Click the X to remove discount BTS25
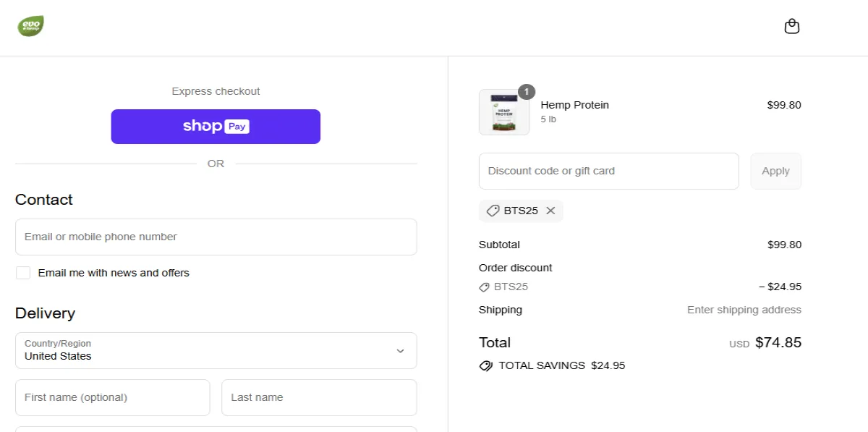 [550, 211]
